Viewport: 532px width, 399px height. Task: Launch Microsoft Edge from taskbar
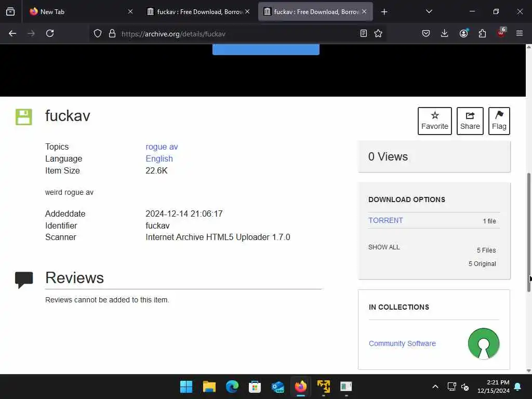pos(232,387)
